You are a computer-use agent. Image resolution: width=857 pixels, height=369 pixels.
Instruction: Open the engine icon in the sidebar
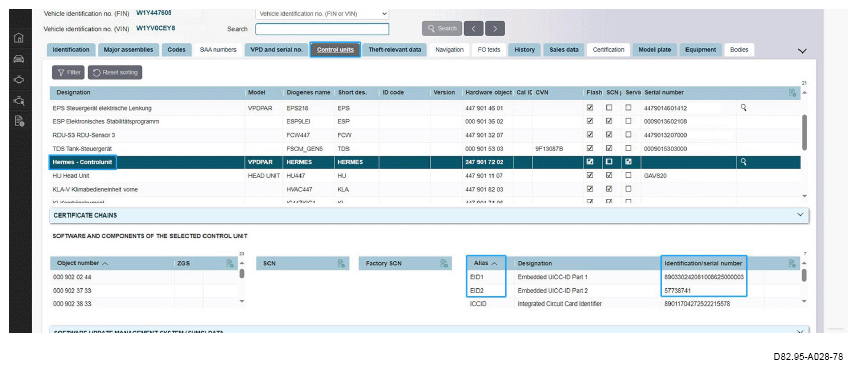pos(19,79)
